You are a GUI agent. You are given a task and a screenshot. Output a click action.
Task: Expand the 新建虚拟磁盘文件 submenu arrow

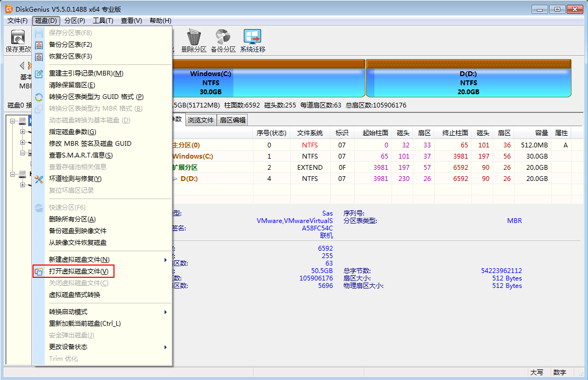pos(166,260)
